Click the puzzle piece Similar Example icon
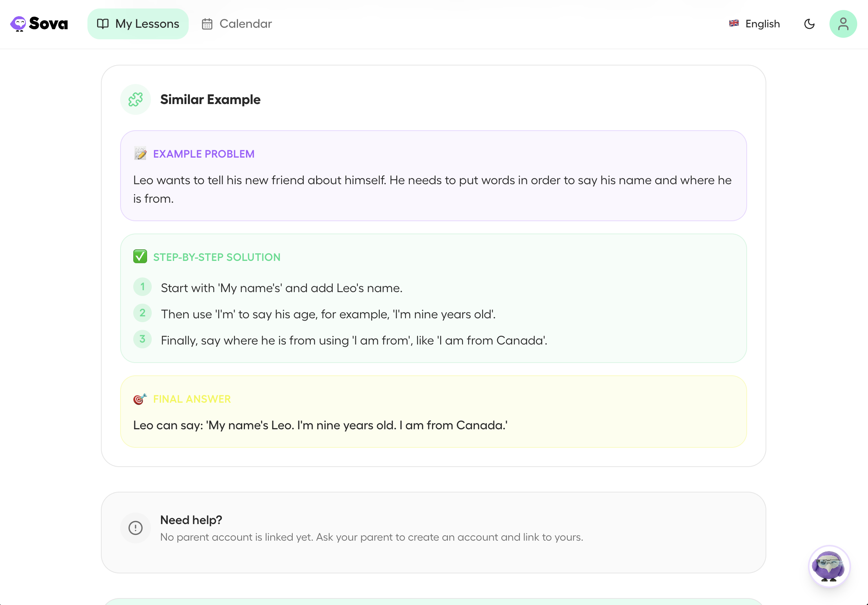 pyautogui.click(x=136, y=99)
